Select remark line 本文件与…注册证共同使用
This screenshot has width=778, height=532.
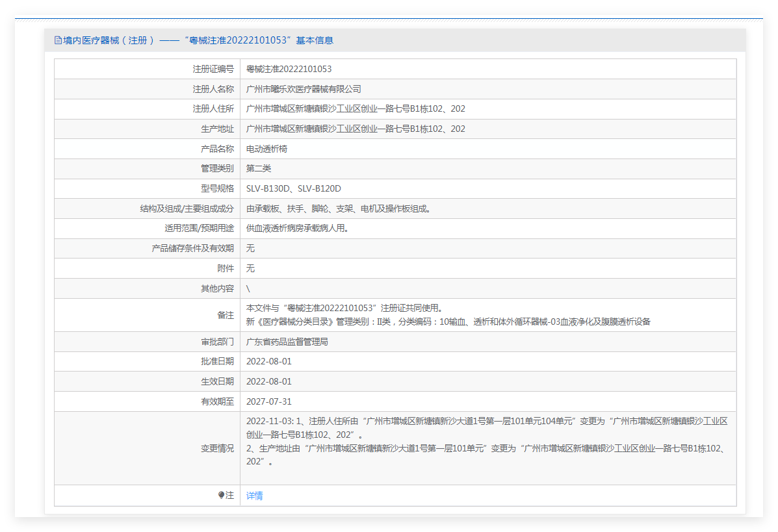click(x=345, y=309)
